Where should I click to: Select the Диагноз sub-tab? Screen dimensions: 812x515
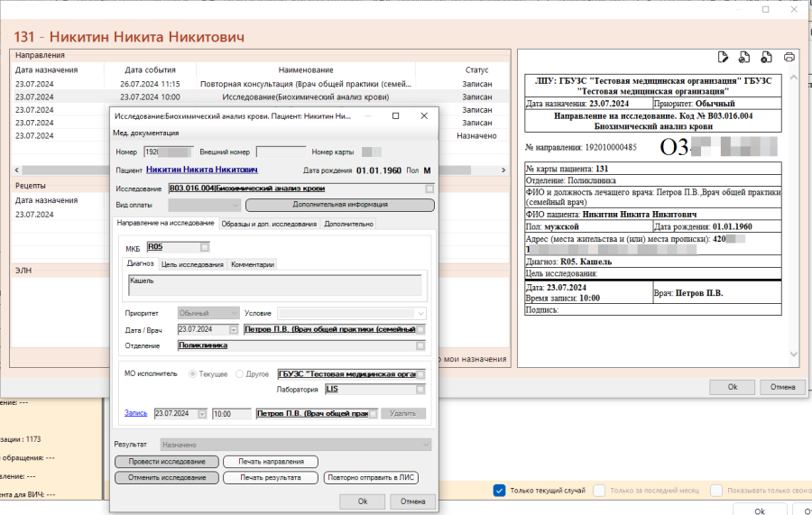point(141,263)
